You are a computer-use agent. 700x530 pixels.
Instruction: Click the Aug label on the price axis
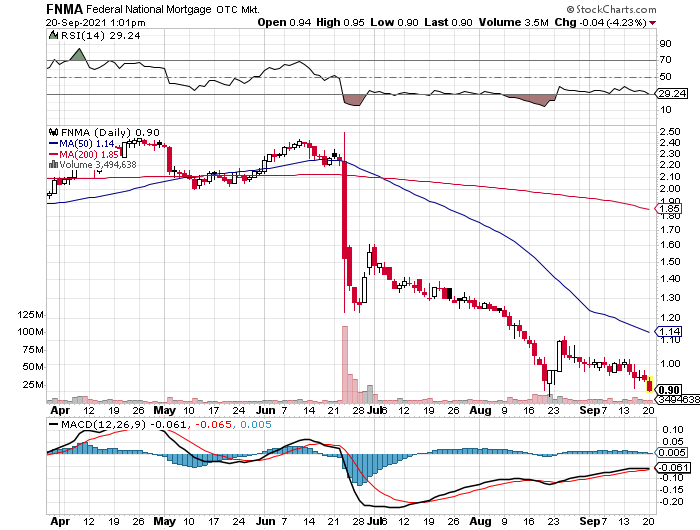click(x=480, y=410)
